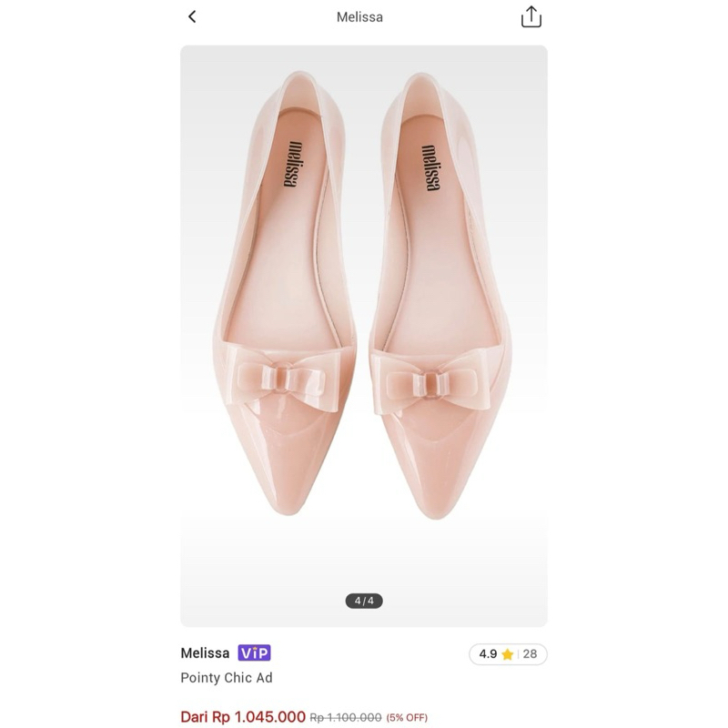Click the Melissa title in the header
728x728 pixels.
359,17
